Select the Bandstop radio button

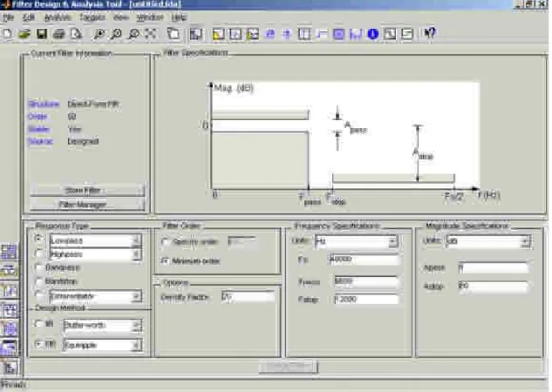pyautogui.click(x=38, y=281)
